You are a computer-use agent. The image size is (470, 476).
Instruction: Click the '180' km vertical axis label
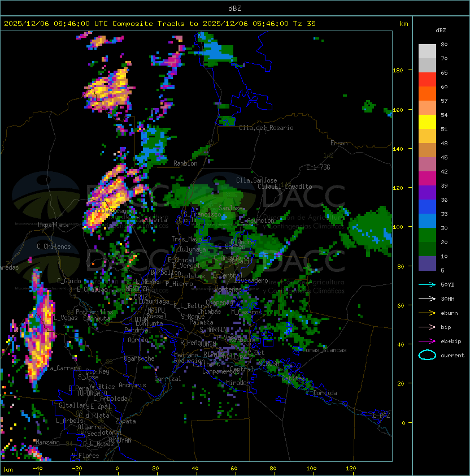[398, 70]
